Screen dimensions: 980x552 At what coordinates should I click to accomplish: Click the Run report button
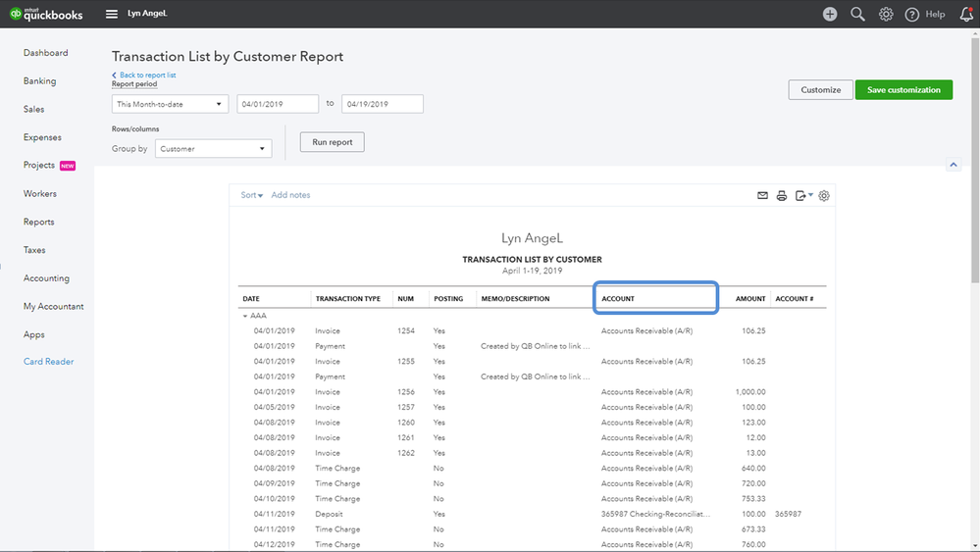point(332,142)
